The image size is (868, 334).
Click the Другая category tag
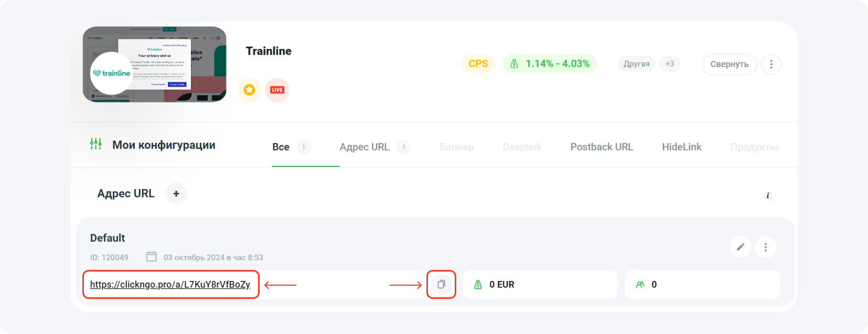tap(636, 64)
